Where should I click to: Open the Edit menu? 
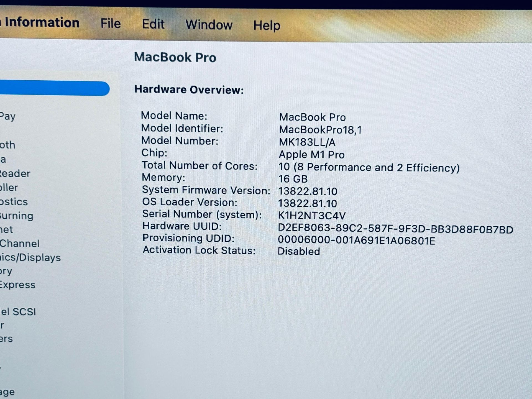pyautogui.click(x=153, y=24)
